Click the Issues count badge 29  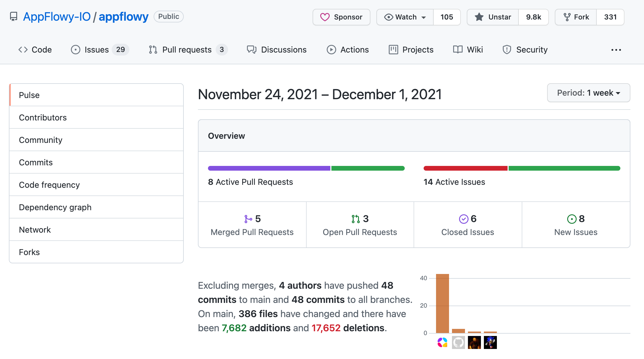(x=121, y=50)
